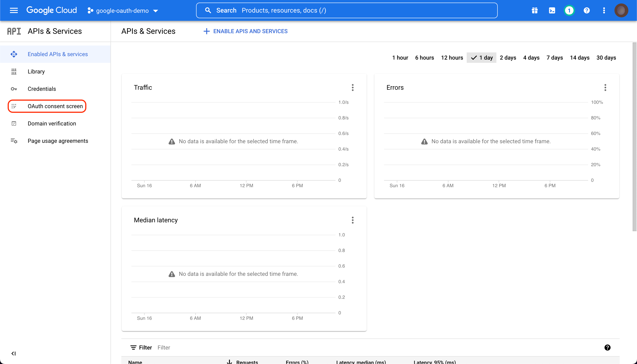Screen dimensions: 637x364
Task: Select the 7 days time range option
Action: pyautogui.click(x=555, y=57)
